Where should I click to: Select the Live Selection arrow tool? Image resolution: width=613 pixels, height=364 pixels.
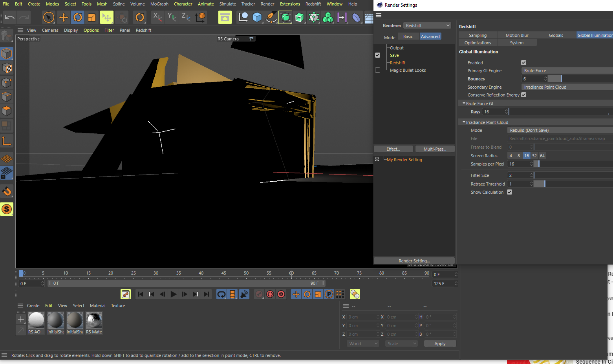(48, 17)
